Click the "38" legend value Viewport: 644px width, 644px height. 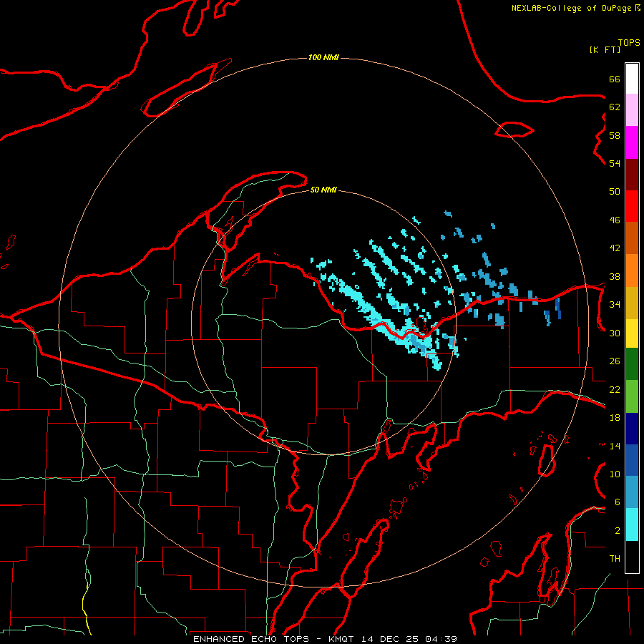pyautogui.click(x=615, y=276)
